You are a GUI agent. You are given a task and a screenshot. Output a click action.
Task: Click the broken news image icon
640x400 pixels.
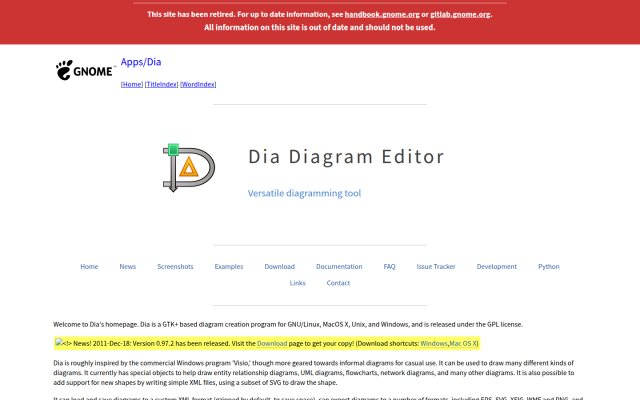[x=59, y=343]
